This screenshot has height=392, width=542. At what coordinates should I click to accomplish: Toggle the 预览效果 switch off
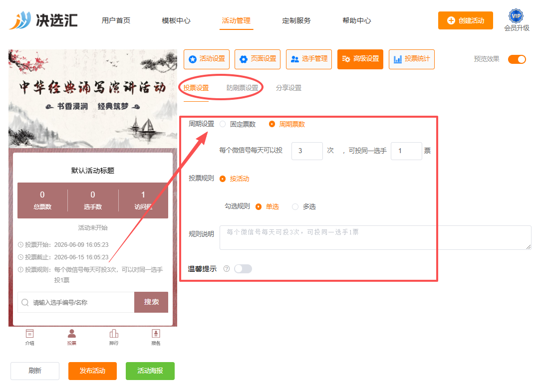[517, 59]
